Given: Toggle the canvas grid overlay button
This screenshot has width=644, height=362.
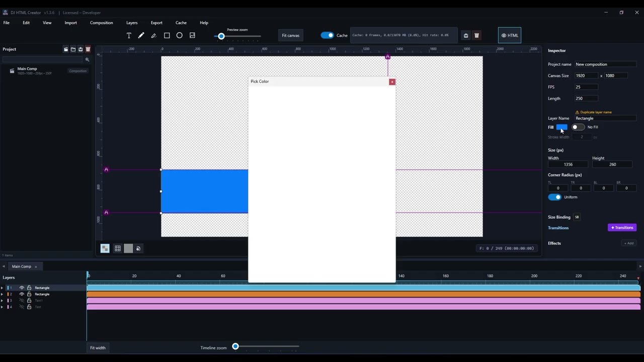Looking at the screenshot, I should [117, 248].
